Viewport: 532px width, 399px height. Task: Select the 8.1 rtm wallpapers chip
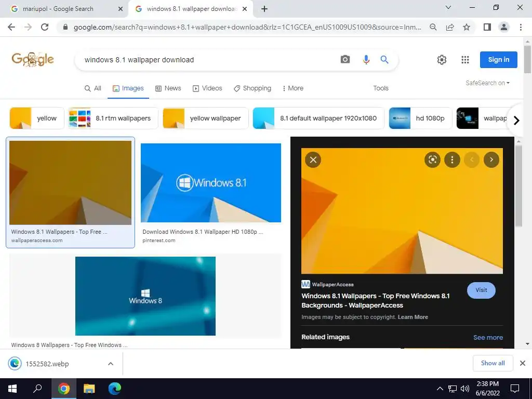click(113, 118)
